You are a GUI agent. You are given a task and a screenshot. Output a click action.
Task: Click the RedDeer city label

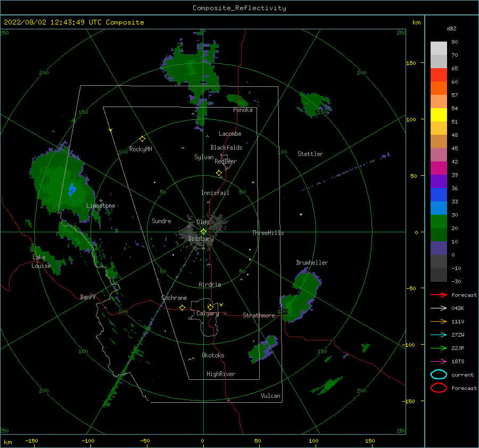click(226, 161)
